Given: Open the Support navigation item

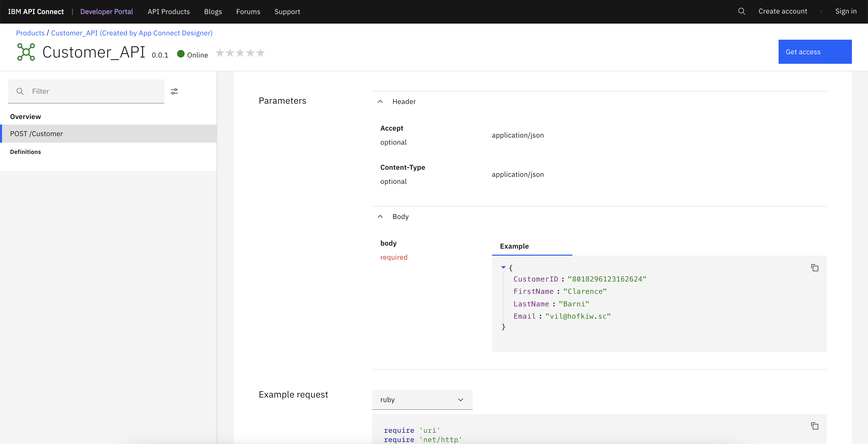Looking at the screenshot, I should [x=287, y=12].
